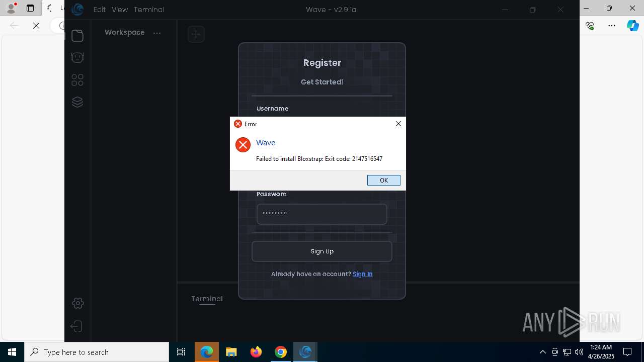The height and width of the screenshot is (362, 644).
Task: Open the Edit menu
Action: tap(100, 10)
